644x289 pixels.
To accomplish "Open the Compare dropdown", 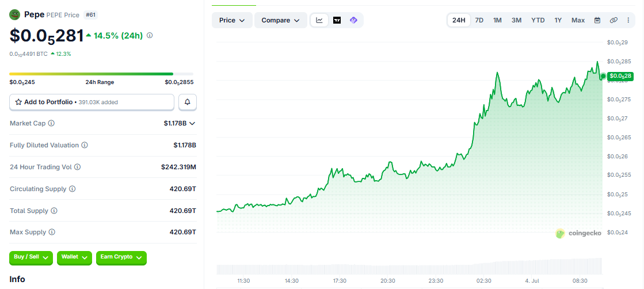I will 280,20.
